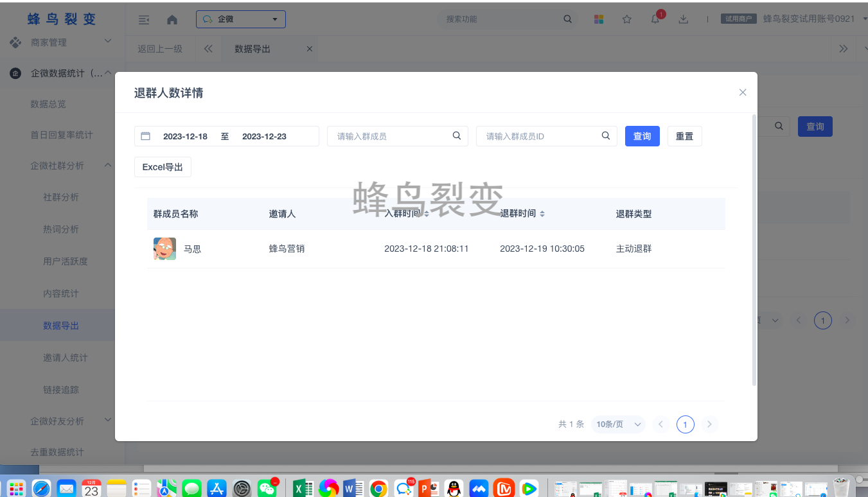Click the download icon in top bar
This screenshot has width=868, height=497.
click(x=684, y=19)
